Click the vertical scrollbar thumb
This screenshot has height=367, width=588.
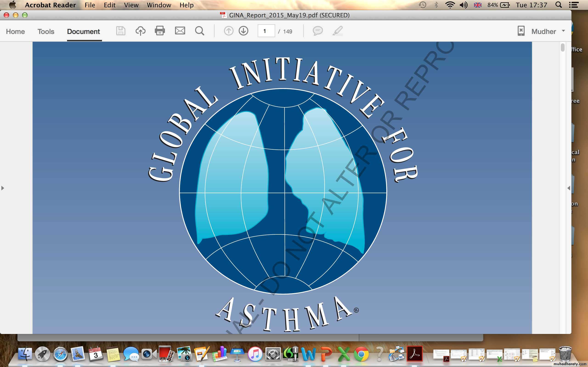[x=563, y=47]
